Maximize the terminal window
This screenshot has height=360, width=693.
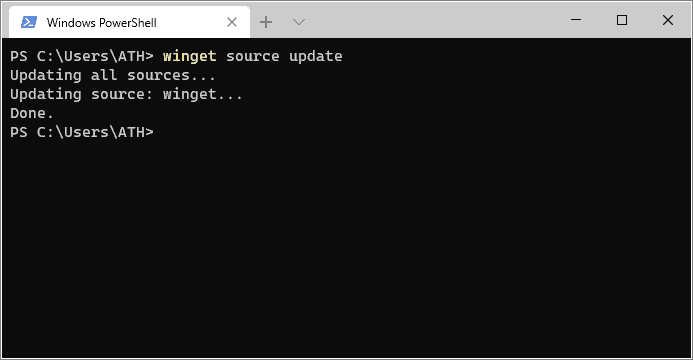click(x=622, y=20)
